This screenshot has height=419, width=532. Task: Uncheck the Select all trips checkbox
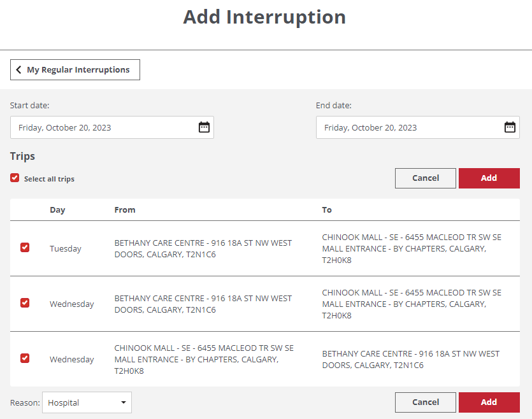(14, 178)
